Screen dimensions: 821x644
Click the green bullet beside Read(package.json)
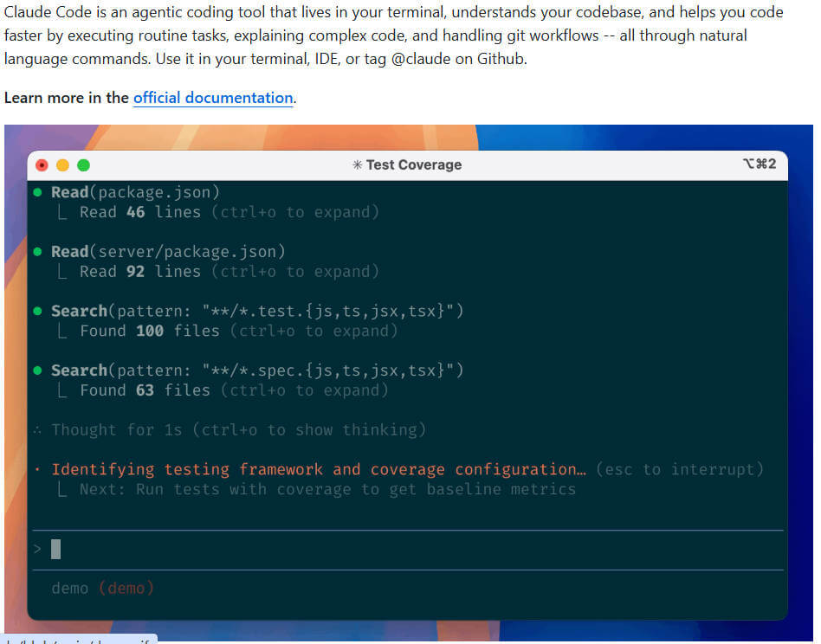(x=38, y=192)
